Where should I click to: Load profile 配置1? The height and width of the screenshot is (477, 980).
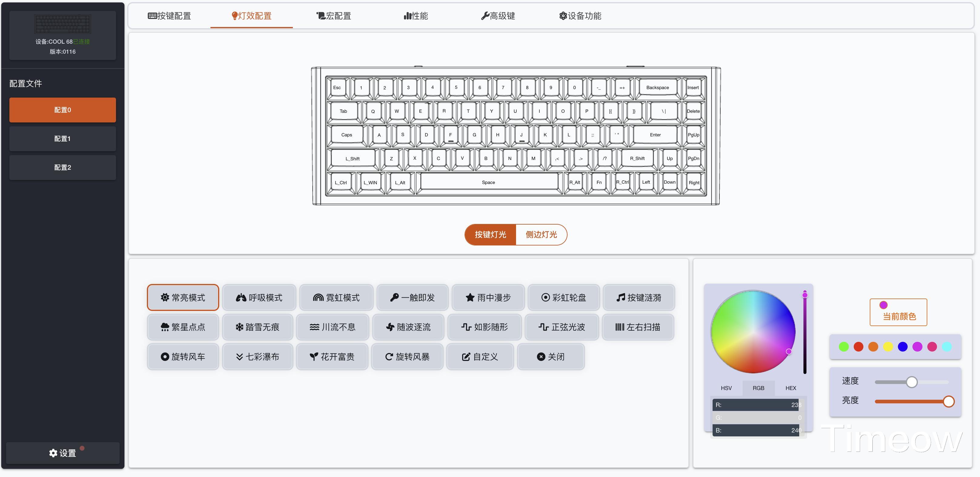click(62, 138)
